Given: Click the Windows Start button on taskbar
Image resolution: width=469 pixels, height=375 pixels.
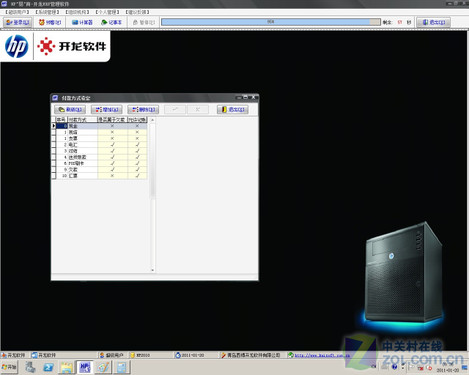Looking at the screenshot, I should (x=9, y=367).
